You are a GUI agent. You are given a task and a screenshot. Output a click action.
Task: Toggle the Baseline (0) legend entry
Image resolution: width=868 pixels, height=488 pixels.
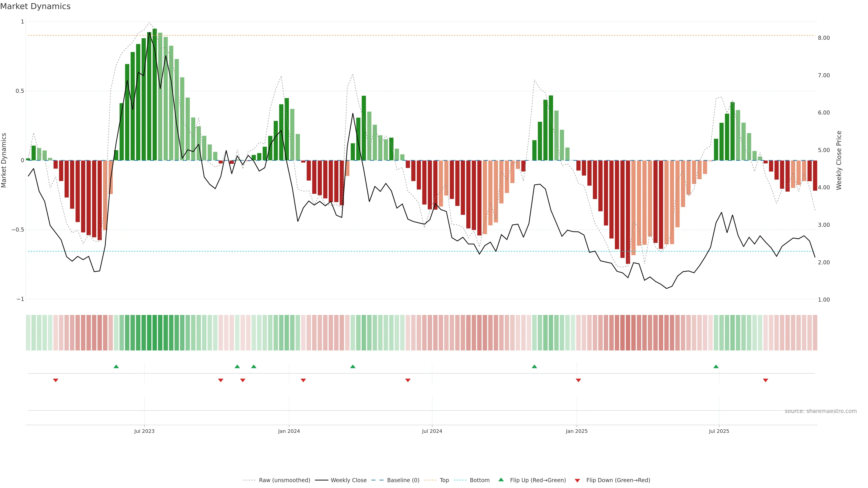(403, 480)
